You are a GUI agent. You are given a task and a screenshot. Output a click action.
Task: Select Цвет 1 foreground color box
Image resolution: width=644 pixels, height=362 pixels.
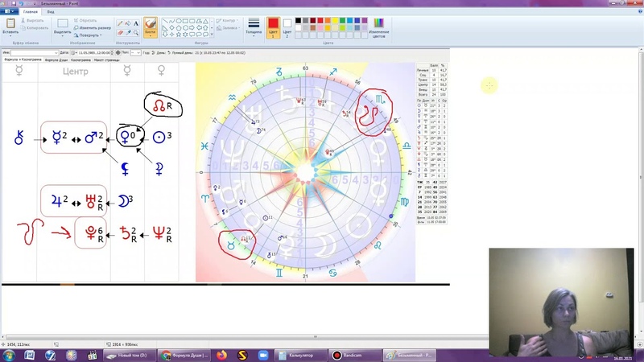point(273,27)
